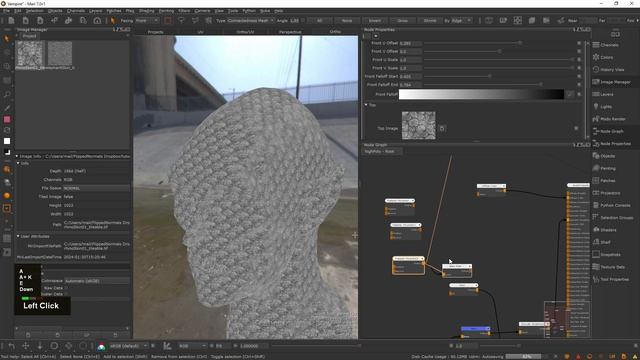
Task: Open the Shading menu
Action: [x=146, y=11]
